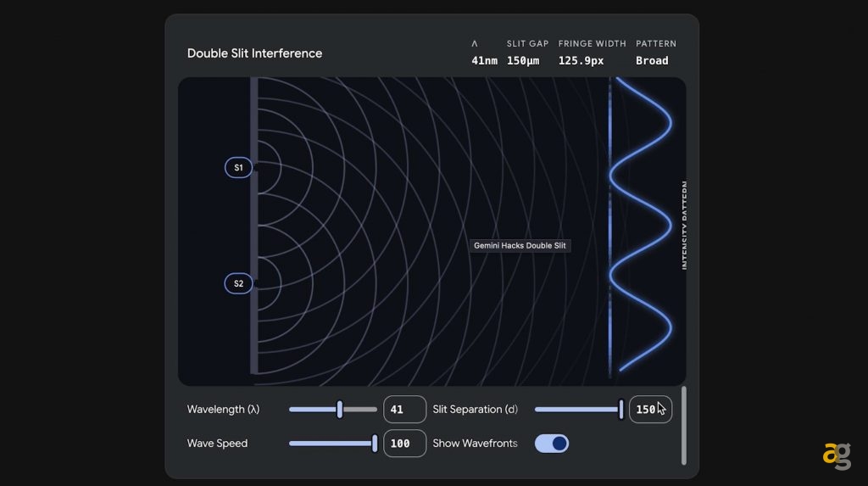
Task: Click the Slit Separation slider handle
Action: [621, 410]
